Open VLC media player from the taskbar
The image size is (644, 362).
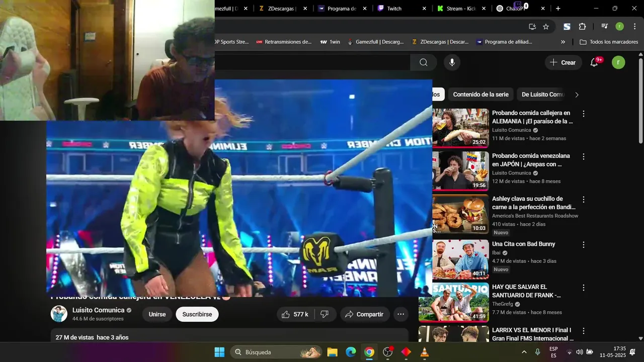pos(425,352)
